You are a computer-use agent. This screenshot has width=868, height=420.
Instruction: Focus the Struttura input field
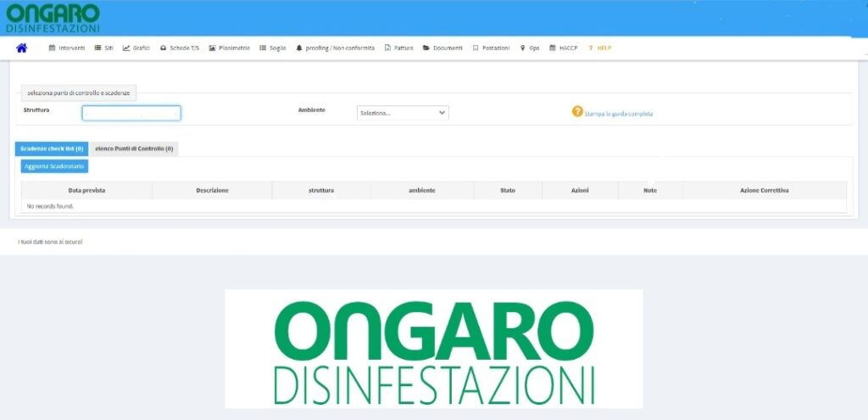click(131, 113)
